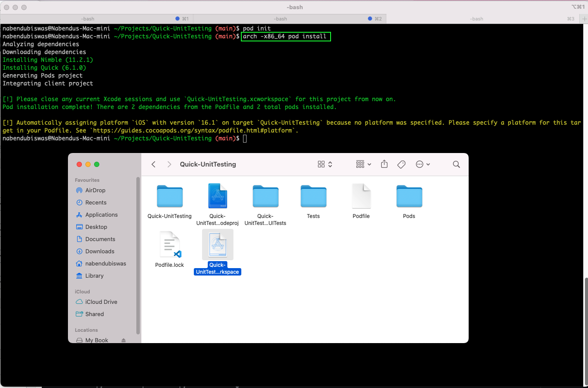The width and height of the screenshot is (588, 388).
Task: Click the Finder sidebar scrollbar
Action: click(138, 255)
